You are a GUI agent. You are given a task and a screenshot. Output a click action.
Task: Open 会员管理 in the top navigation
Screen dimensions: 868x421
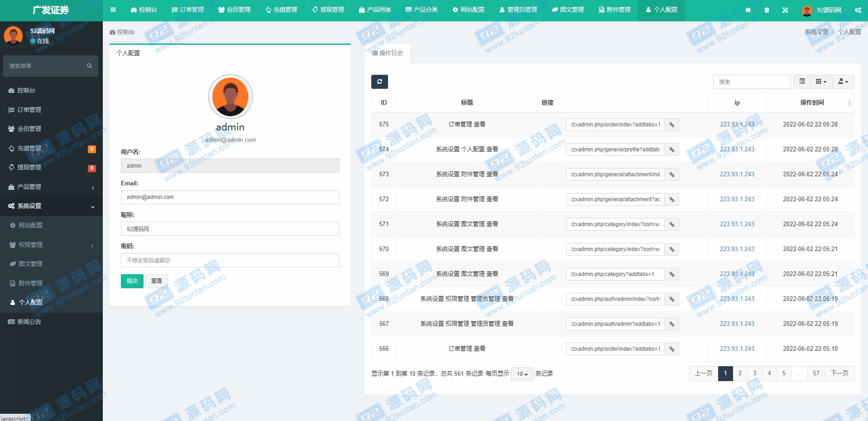tap(234, 10)
